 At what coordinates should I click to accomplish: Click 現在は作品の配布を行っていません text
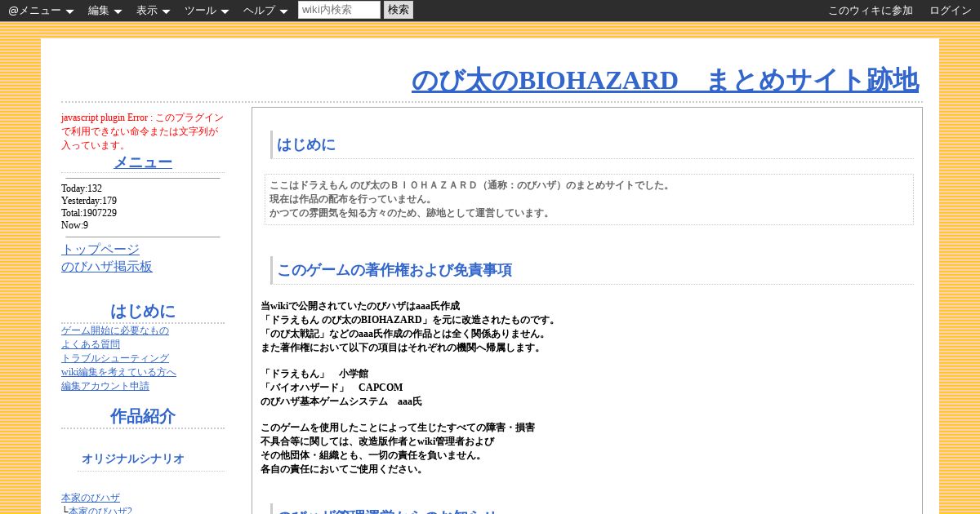(351, 199)
